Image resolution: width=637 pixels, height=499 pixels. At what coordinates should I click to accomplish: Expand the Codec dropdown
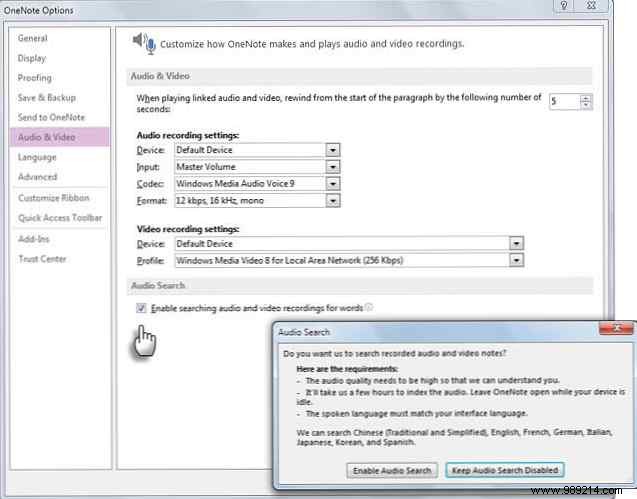(333, 184)
